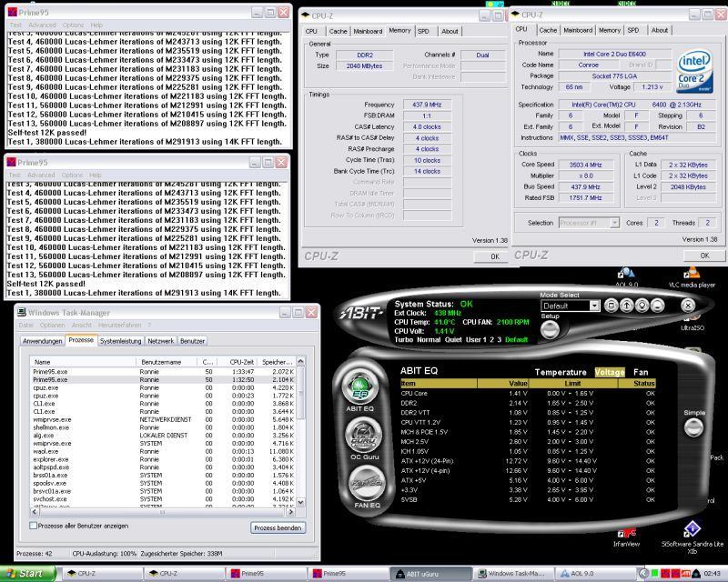Open the AOL 9.0 desktop icon
728x582 pixels.
(626, 277)
